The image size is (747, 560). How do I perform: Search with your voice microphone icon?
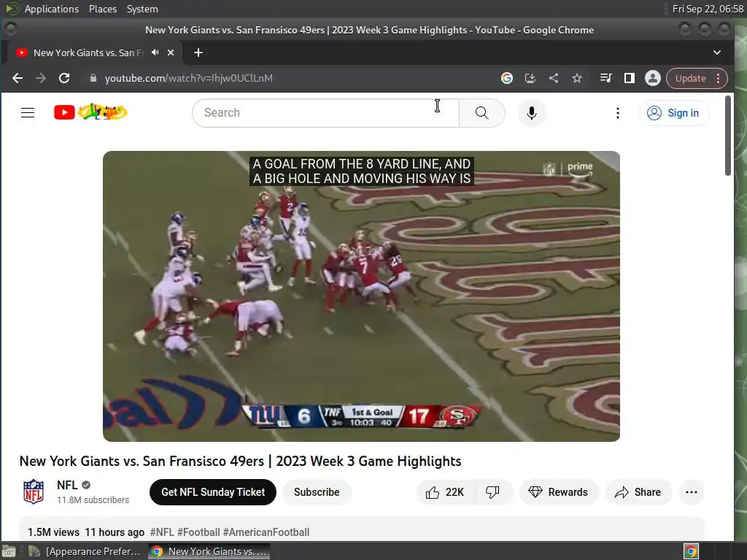pos(532,113)
